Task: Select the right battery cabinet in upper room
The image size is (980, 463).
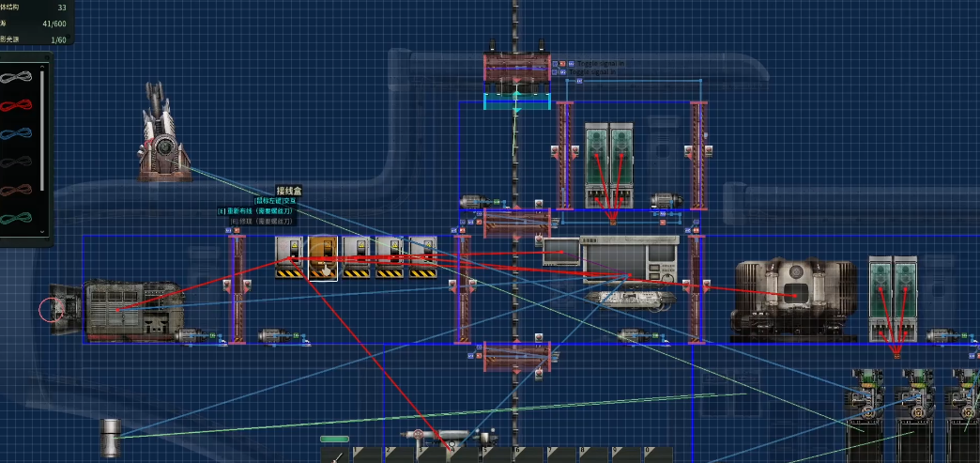Action: click(621, 165)
